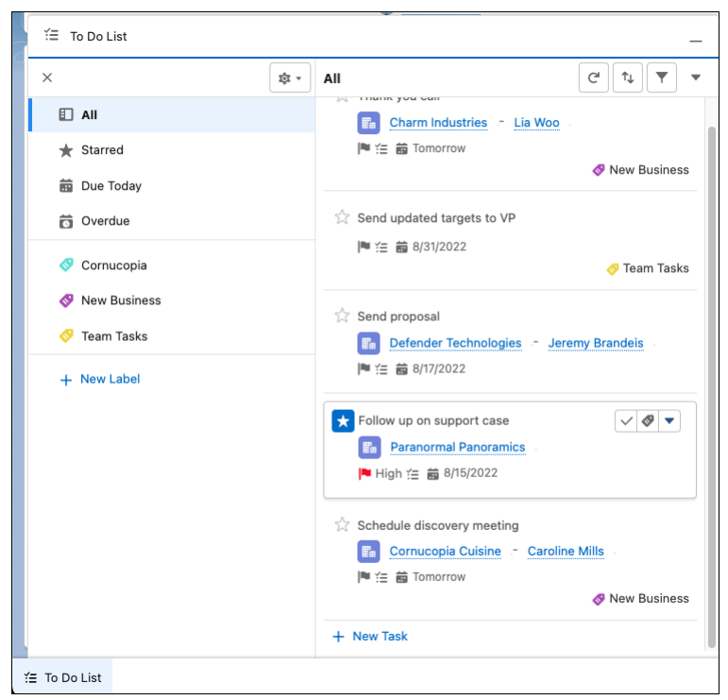This screenshot has height=700, width=728.
Task: Open Jeremy Brandeis contact link
Action: click(596, 343)
